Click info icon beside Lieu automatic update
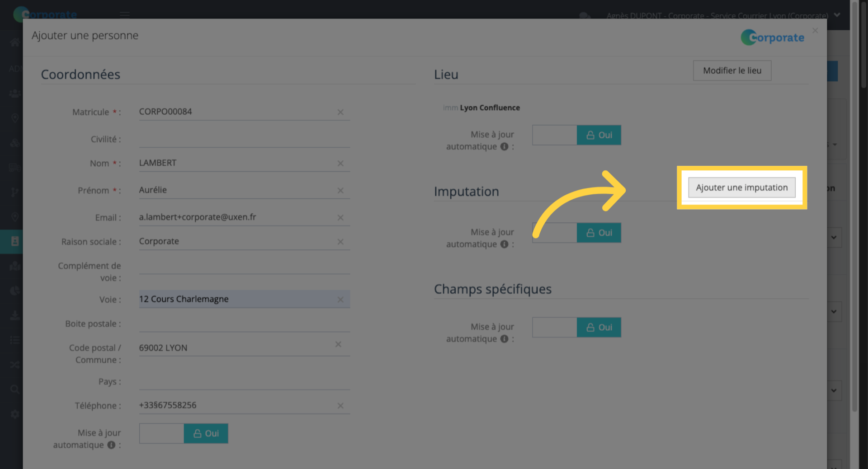This screenshot has width=868, height=469. pyautogui.click(x=504, y=147)
